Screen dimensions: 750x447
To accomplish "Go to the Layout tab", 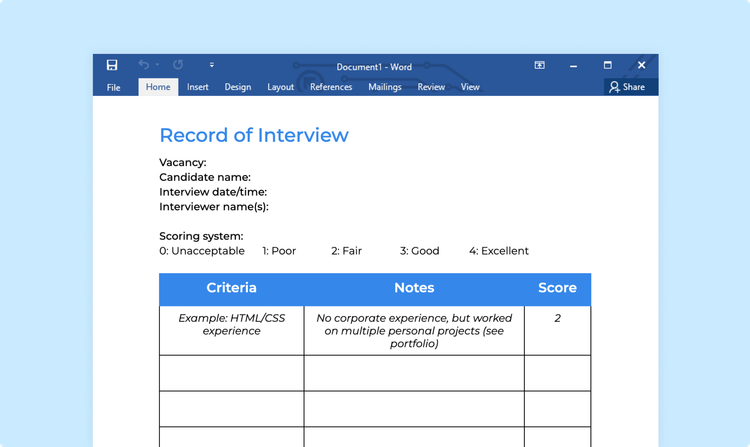I will [x=281, y=87].
